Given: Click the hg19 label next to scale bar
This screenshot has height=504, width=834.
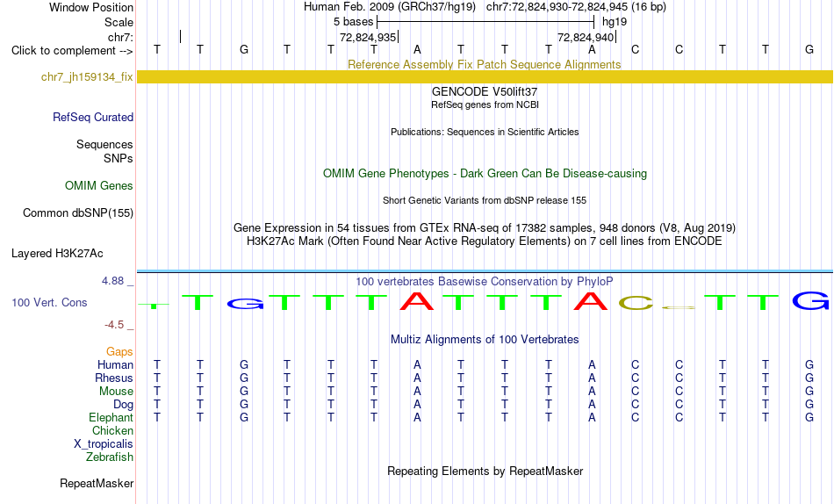Looking at the screenshot, I should pos(615,22).
